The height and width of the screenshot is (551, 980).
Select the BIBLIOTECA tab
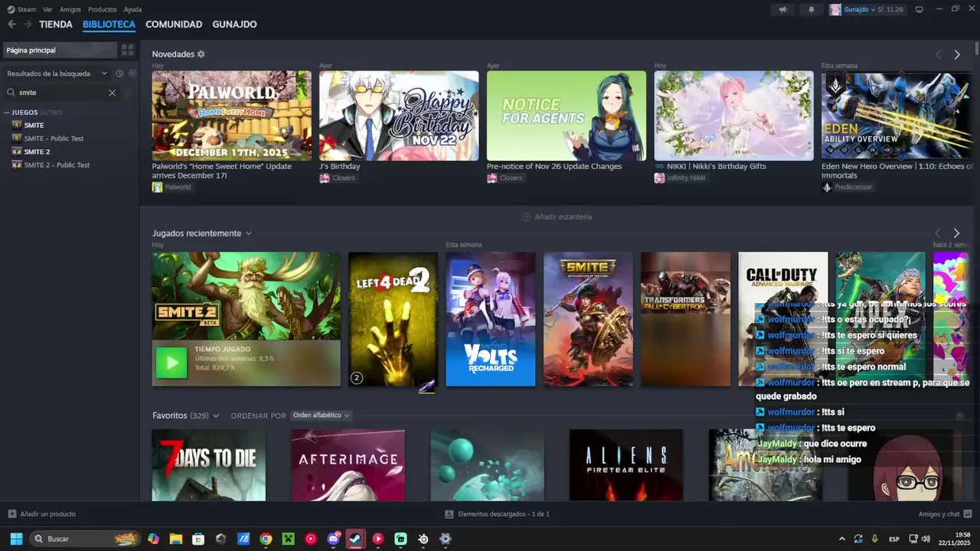(109, 24)
